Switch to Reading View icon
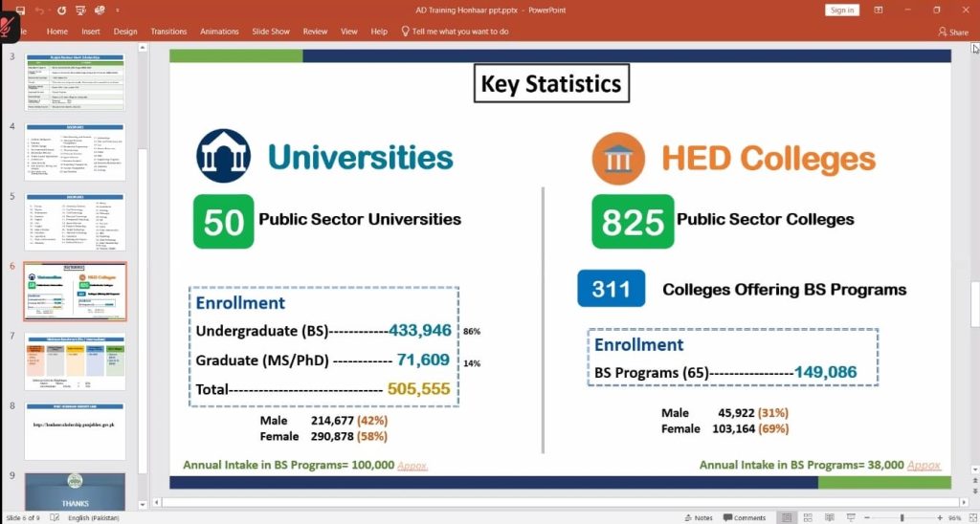980x524 pixels. (830, 517)
